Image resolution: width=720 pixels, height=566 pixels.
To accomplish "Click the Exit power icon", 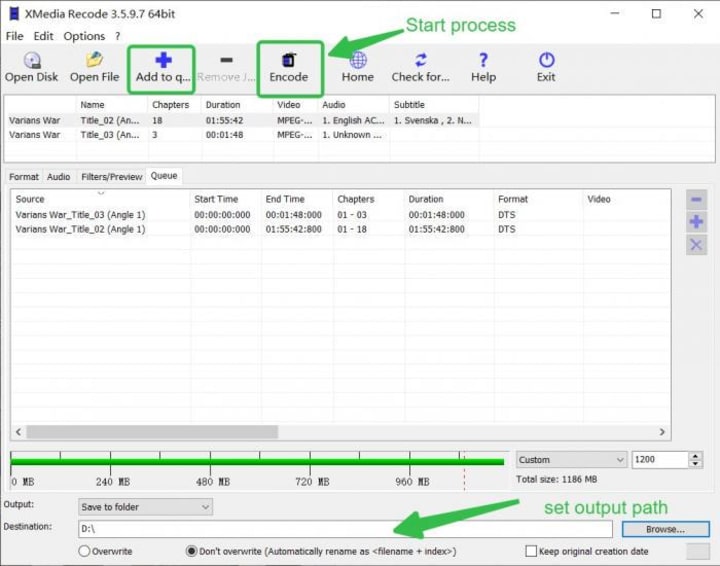I will pyautogui.click(x=546, y=60).
